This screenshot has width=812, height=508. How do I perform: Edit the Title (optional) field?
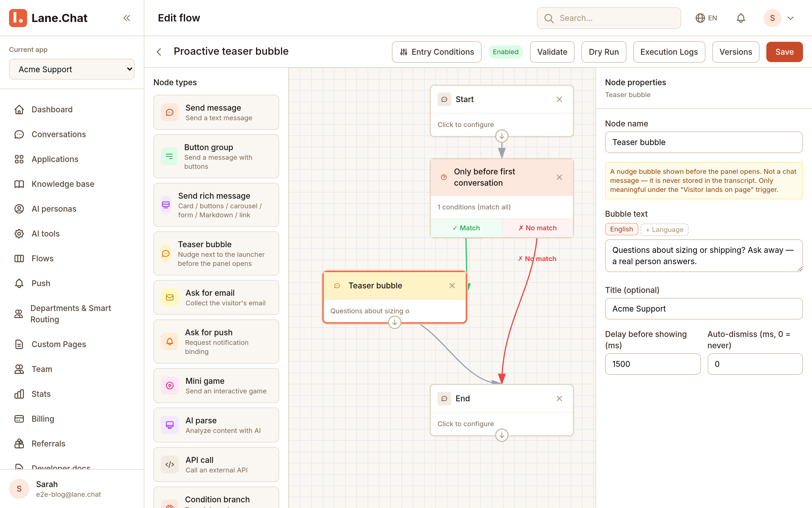(x=704, y=309)
